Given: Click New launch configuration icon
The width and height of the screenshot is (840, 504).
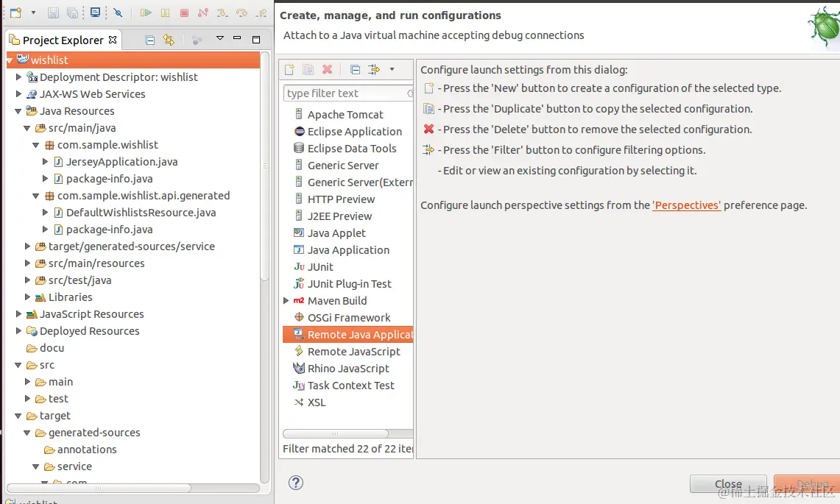Looking at the screenshot, I should click(289, 69).
